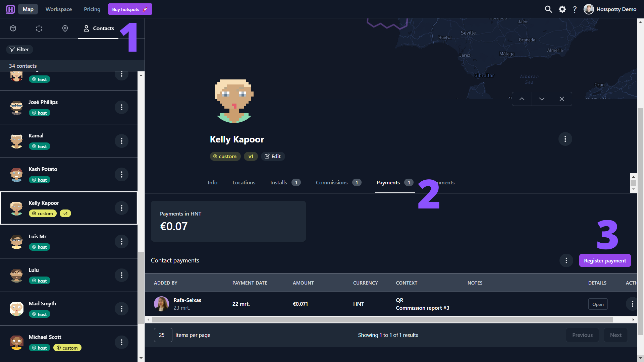Click the Buy hotspots button
644x362 pixels.
130,9
